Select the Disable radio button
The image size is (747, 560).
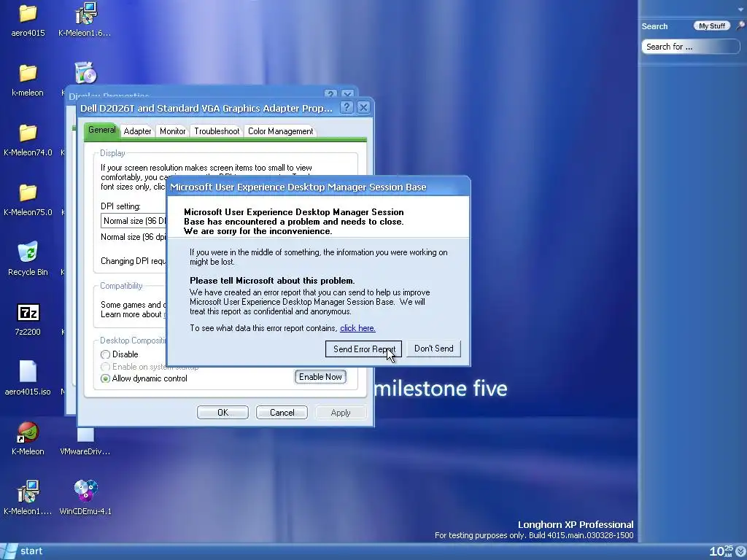[x=105, y=354]
